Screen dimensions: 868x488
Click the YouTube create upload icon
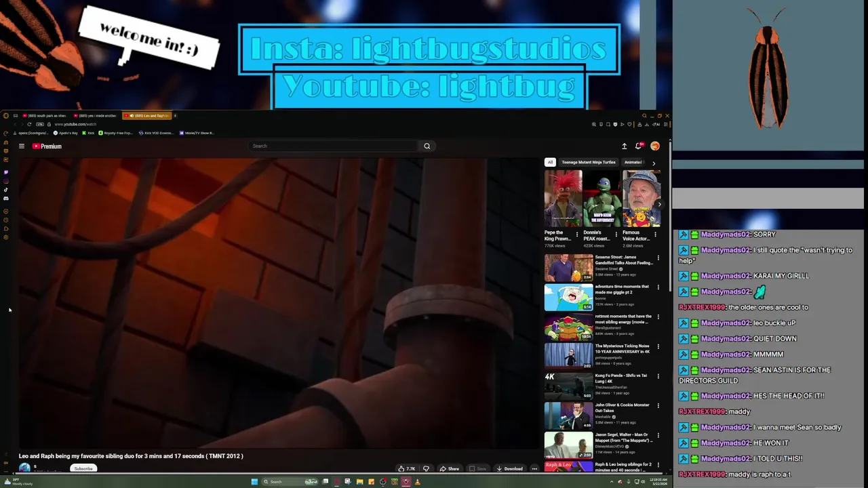pyautogui.click(x=625, y=146)
